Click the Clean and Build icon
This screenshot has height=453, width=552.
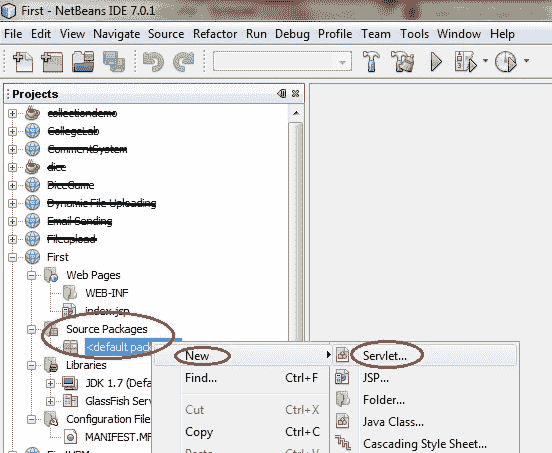(402, 61)
